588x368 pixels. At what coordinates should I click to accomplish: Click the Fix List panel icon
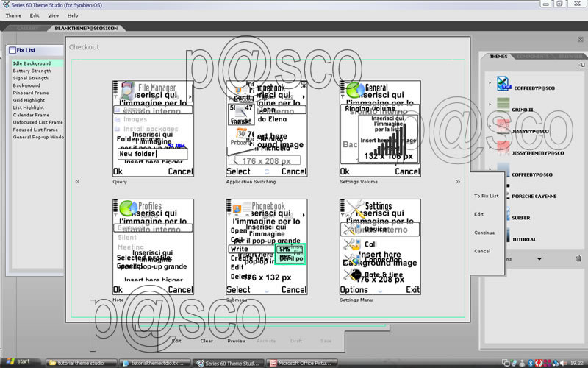(x=12, y=50)
